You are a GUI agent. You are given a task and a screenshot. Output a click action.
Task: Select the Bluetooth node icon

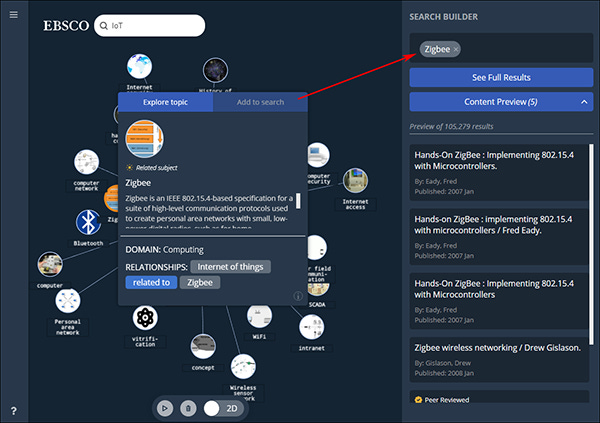88,222
